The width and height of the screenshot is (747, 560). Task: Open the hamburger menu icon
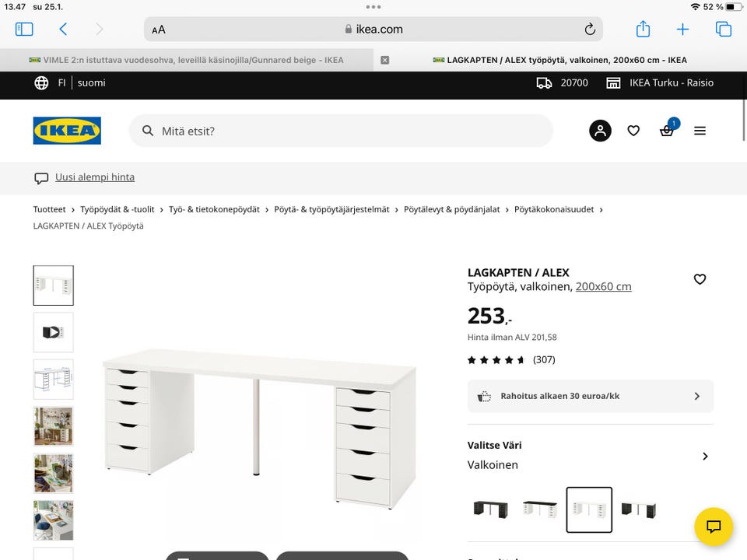coord(700,131)
